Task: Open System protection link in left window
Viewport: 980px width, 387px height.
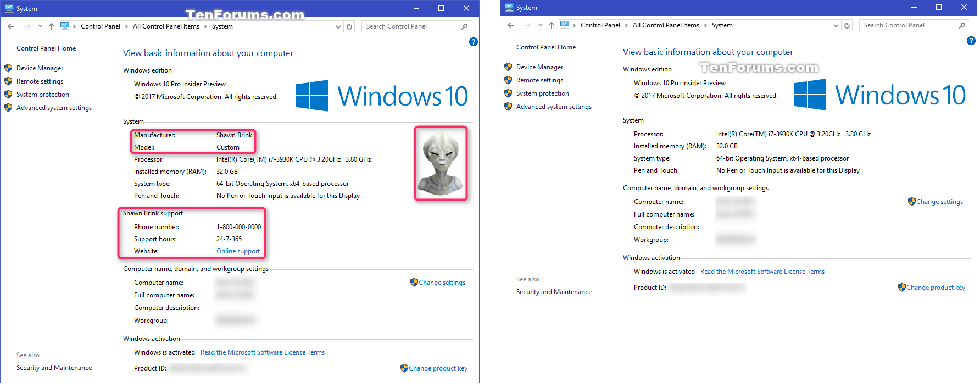Action: (x=43, y=95)
